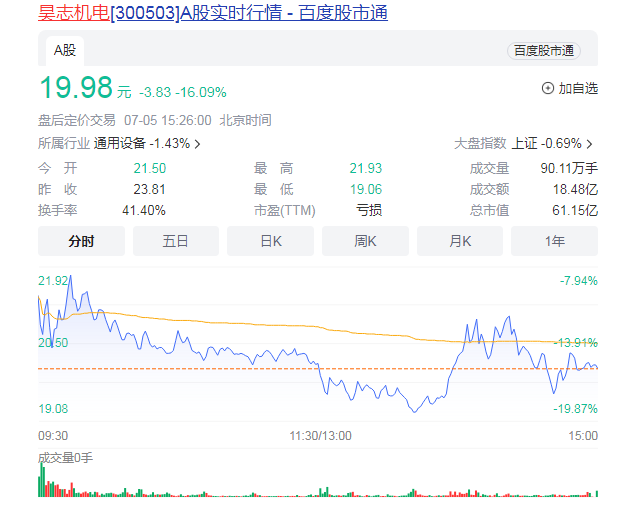The width and height of the screenshot is (643, 507).
Task: Click the 19.98 current price figure
Action: pyautogui.click(x=75, y=88)
